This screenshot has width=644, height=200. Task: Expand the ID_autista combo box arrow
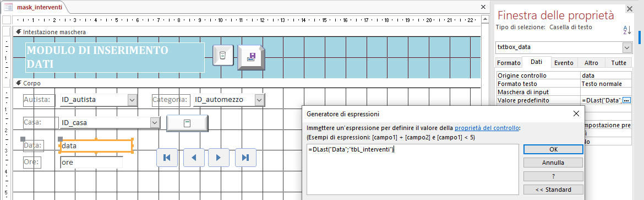pyautogui.click(x=132, y=100)
